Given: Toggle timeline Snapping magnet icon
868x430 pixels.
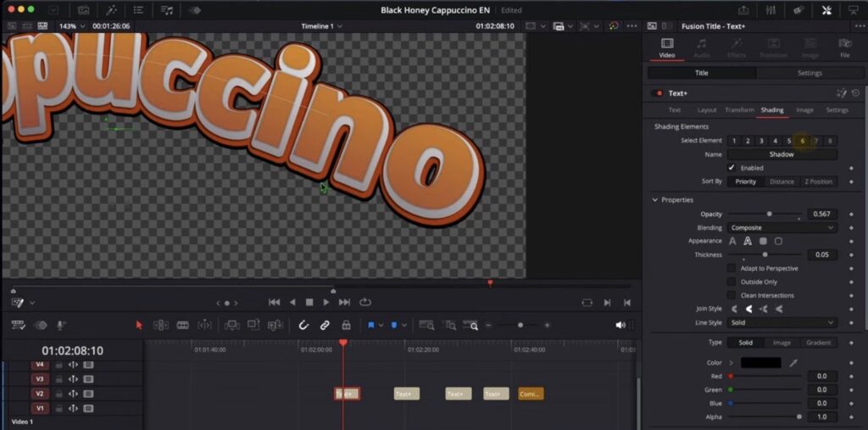Looking at the screenshot, I should (303, 326).
